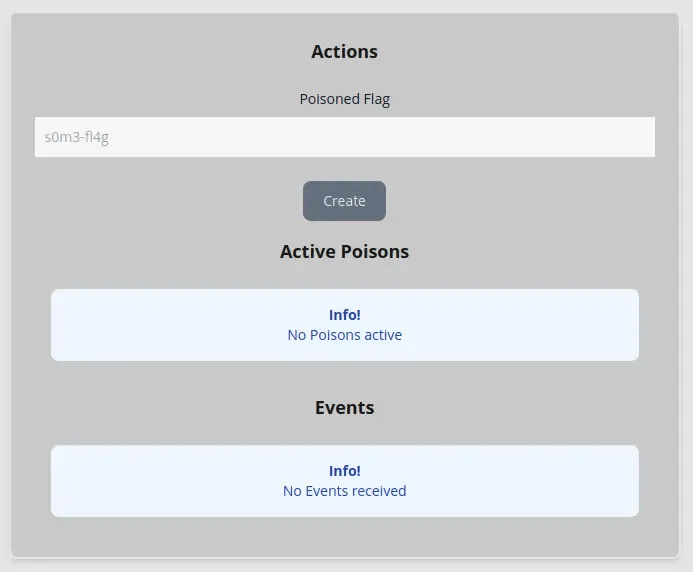Click the Events heading
The width and height of the screenshot is (693, 572).
coord(344,408)
